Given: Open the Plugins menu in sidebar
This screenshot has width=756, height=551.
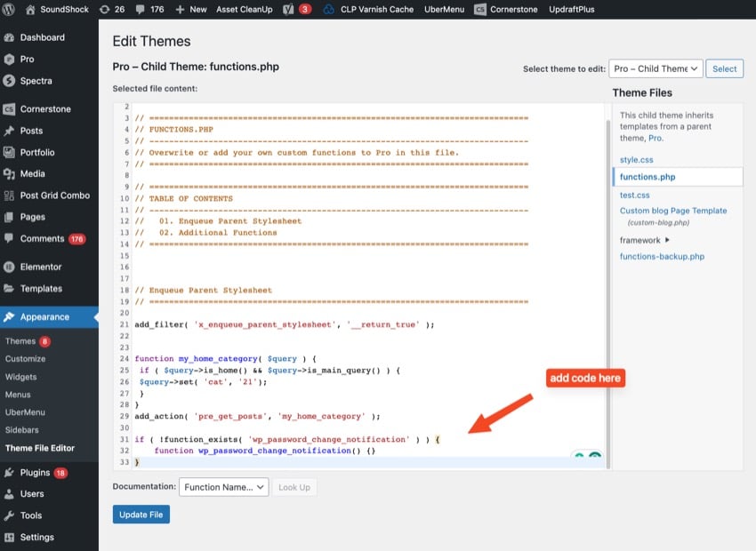Looking at the screenshot, I should pyautogui.click(x=36, y=473).
